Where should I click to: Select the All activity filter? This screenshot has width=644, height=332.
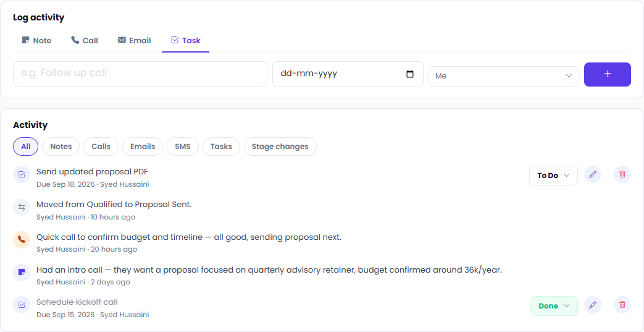tap(25, 147)
